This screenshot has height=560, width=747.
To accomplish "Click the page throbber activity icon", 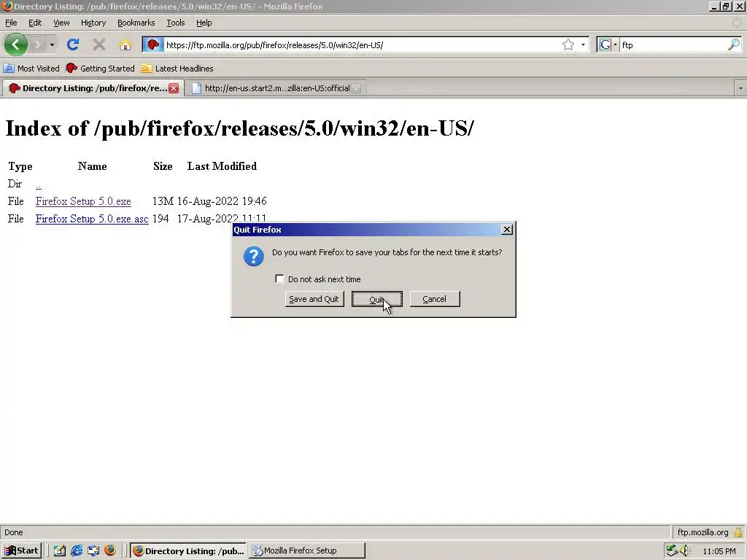I will click(x=737, y=23).
